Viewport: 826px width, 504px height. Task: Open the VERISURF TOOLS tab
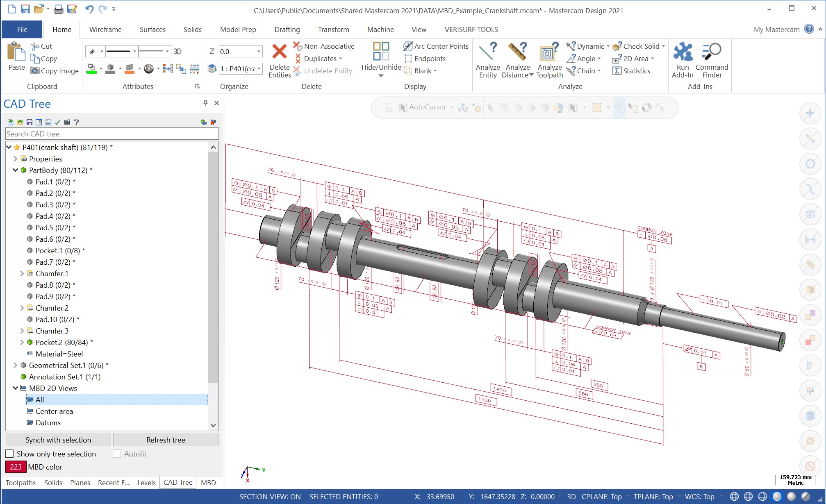point(471,30)
